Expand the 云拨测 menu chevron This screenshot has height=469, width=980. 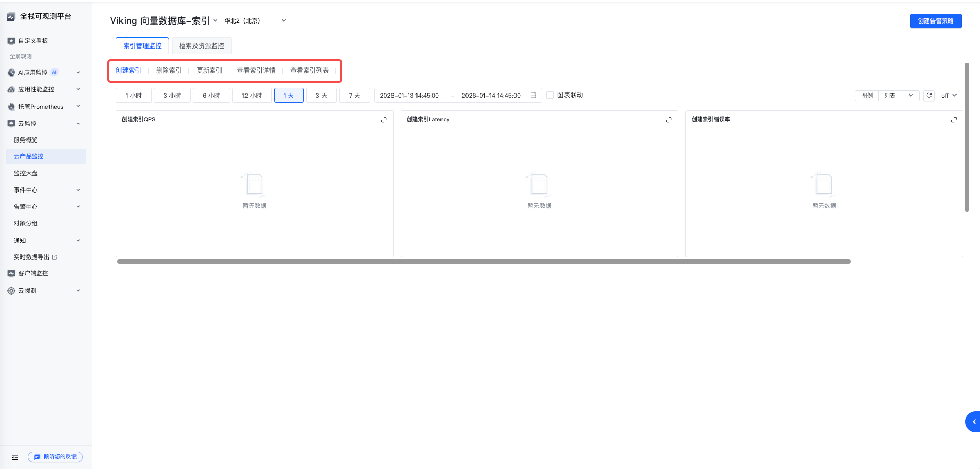point(78,291)
